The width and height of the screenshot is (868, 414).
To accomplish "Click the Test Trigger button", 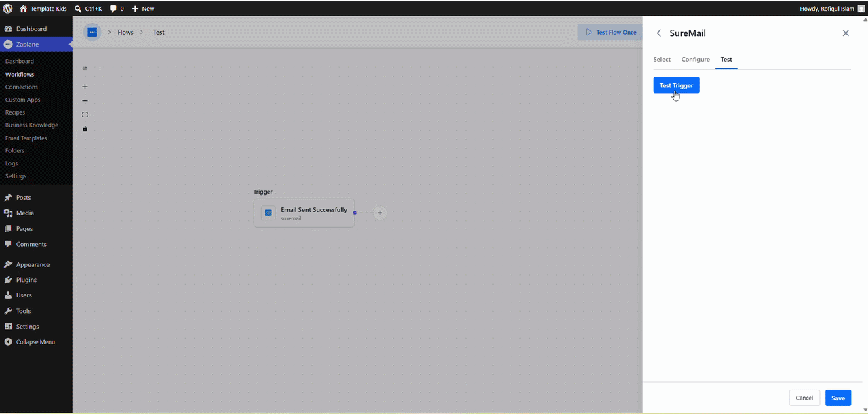I will pos(676,85).
